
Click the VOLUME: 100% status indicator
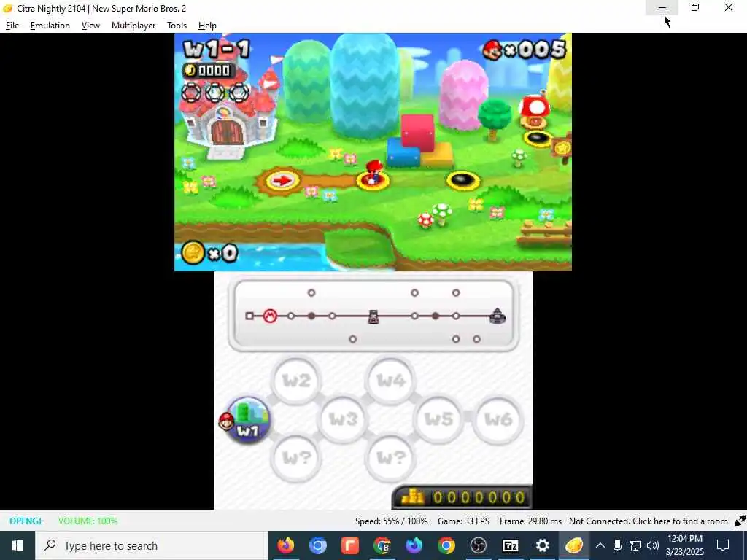(88, 521)
